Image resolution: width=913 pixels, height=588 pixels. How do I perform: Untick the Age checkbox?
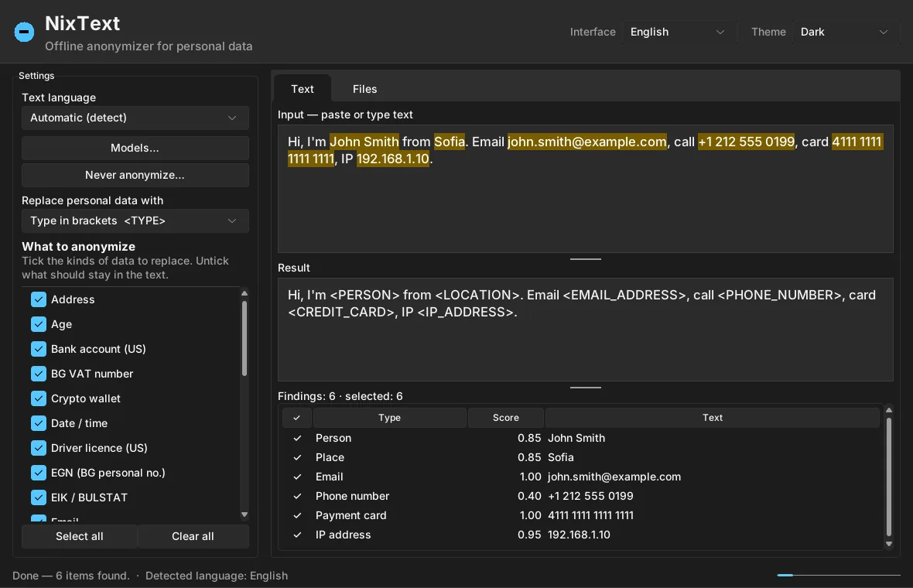tap(39, 324)
